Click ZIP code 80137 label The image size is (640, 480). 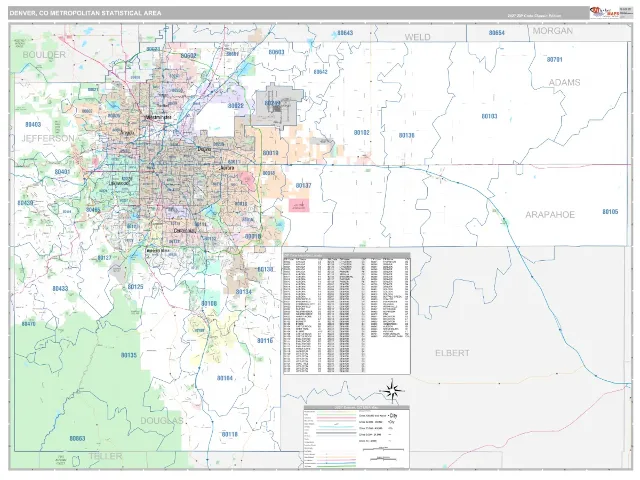[303, 186]
